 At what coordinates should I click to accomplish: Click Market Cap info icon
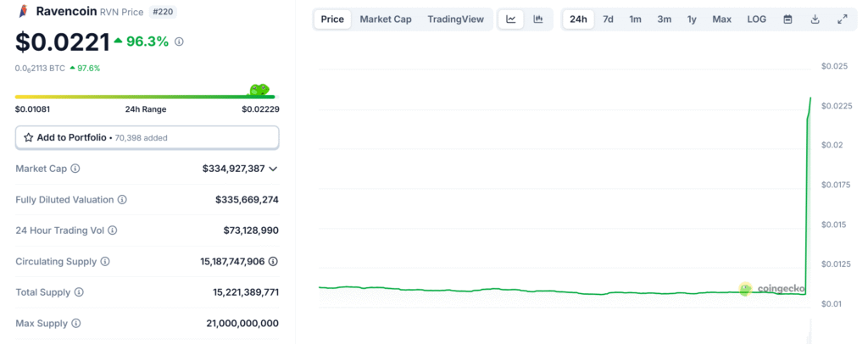[x=75, y=169]
